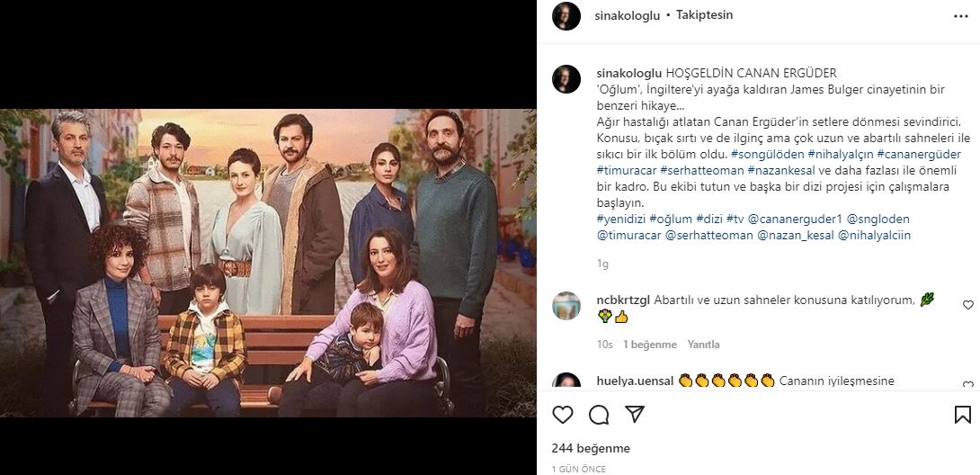Share post with paper plane icon

click(x=635, y=415)
